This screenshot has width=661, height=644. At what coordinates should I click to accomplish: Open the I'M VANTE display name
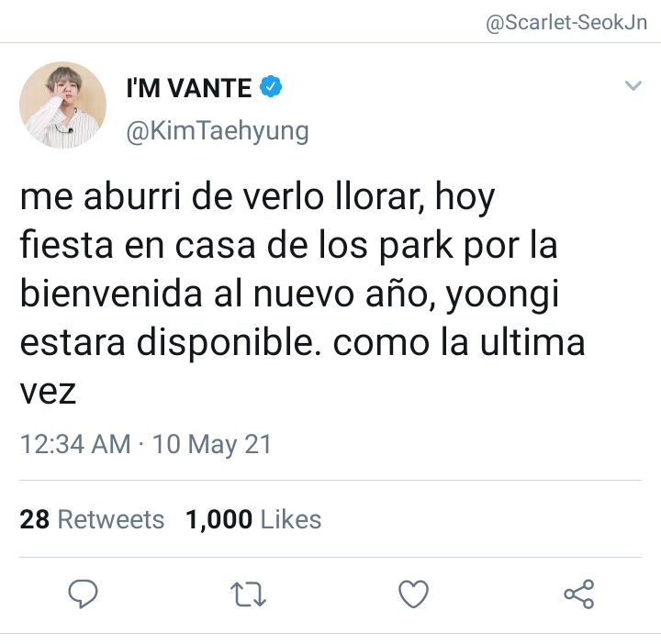(189, 88)
